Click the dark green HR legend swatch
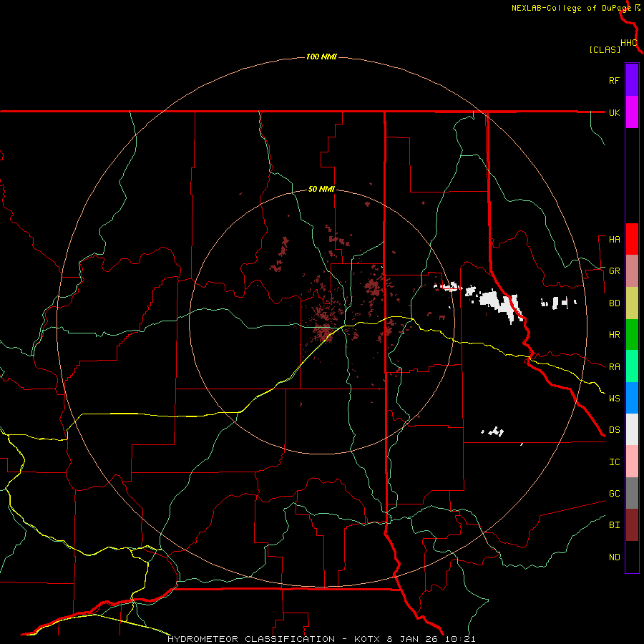The image size is (644, 644). [632, 335]
